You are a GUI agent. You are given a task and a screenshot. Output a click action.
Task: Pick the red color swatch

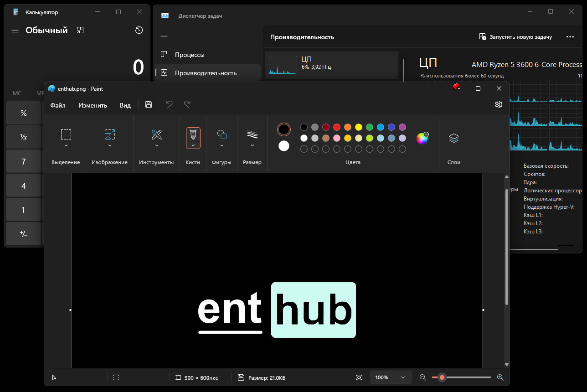click(337, 127)
